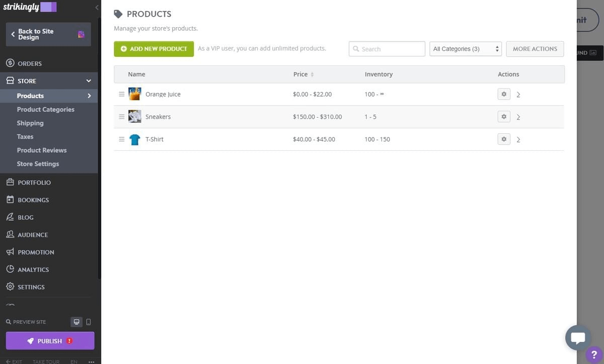Click the red publish alert badge
Image resolution: width=604 pixels, height=364 pixels.
click(x=69, y=341)
